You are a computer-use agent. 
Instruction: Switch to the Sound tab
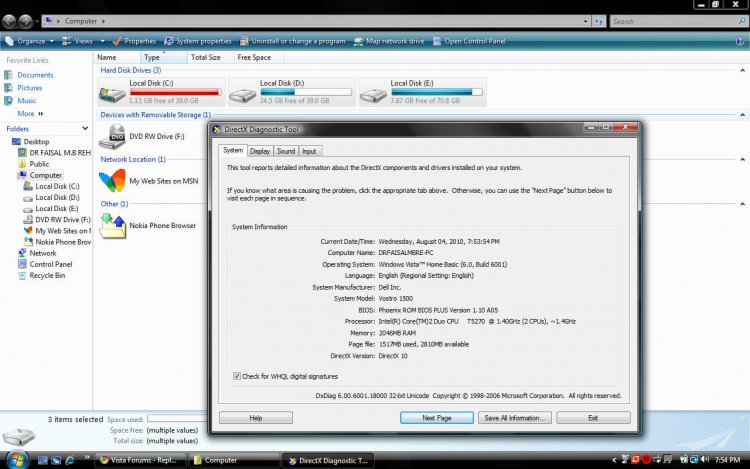coord(286,151)
